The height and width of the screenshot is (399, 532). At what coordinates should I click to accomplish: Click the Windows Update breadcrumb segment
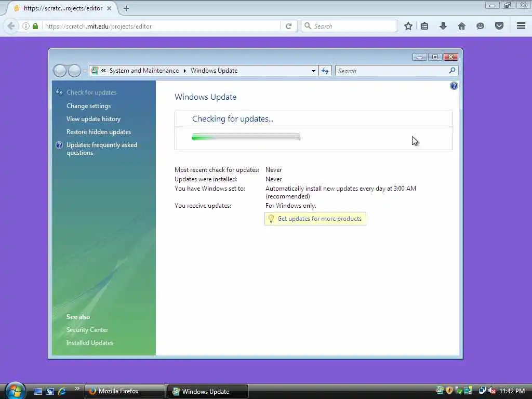[x=214, y=71]
